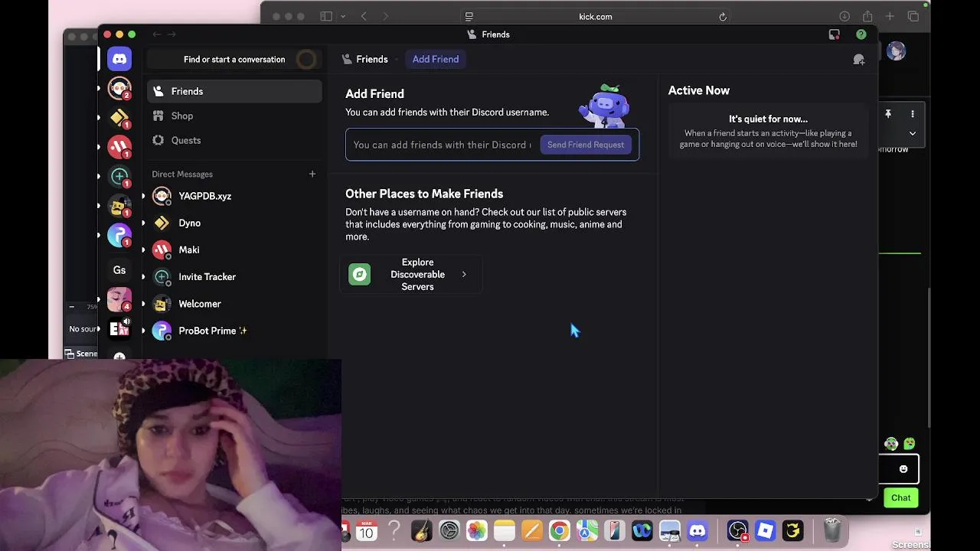Open Safari sidebar dropdown chevron

click(342, 17)
